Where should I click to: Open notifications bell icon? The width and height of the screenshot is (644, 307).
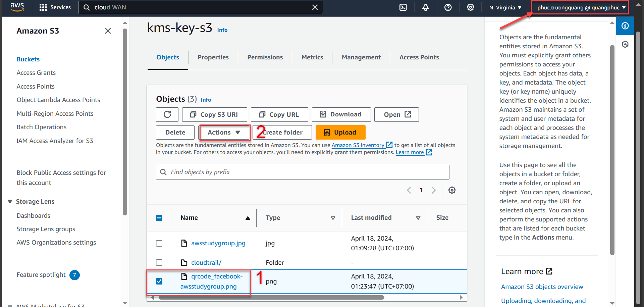[426, 7]
